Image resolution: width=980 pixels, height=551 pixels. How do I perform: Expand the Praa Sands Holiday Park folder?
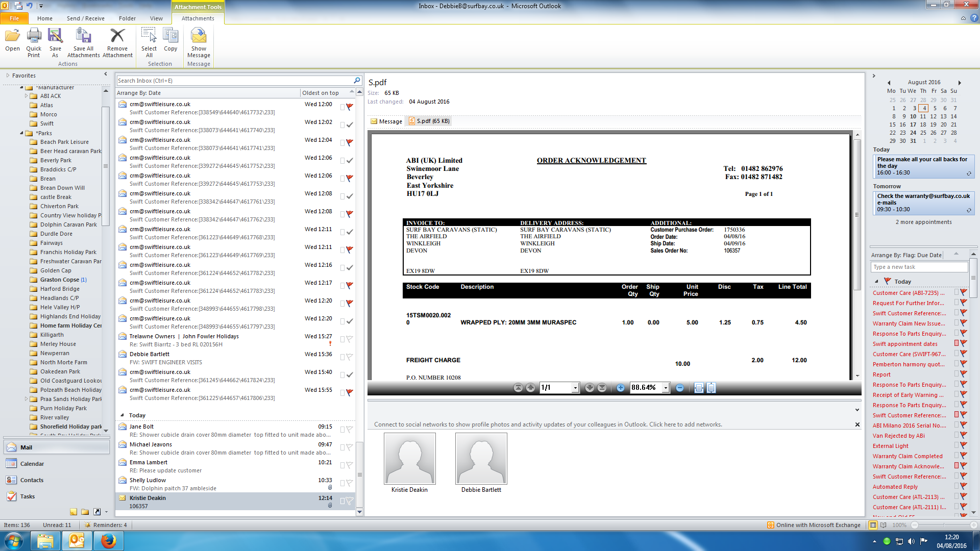pos(26,399)
